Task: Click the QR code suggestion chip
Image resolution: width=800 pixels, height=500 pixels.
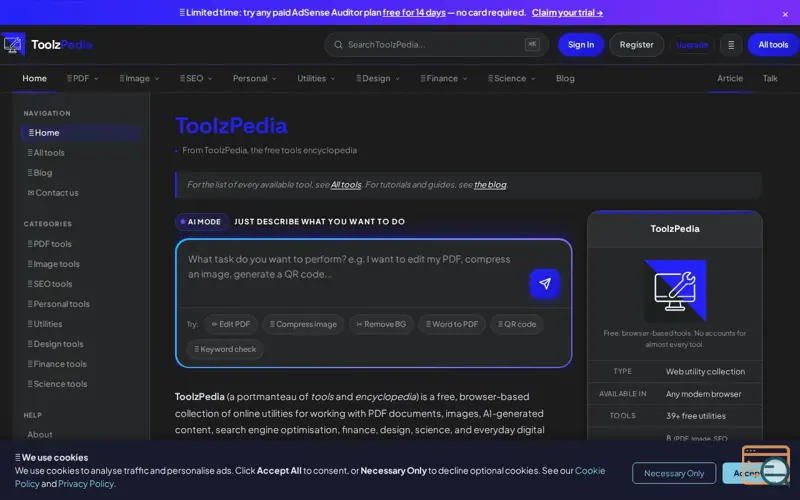Action: 517,324
